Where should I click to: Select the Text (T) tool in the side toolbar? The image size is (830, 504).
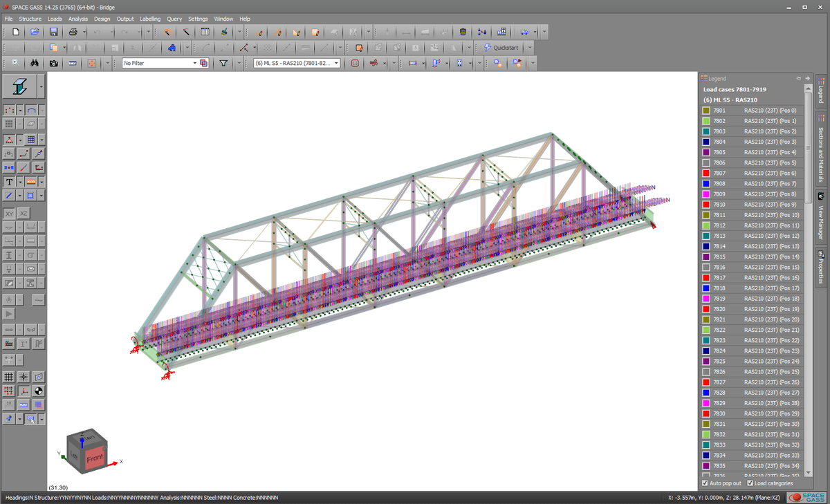[10, 182]
